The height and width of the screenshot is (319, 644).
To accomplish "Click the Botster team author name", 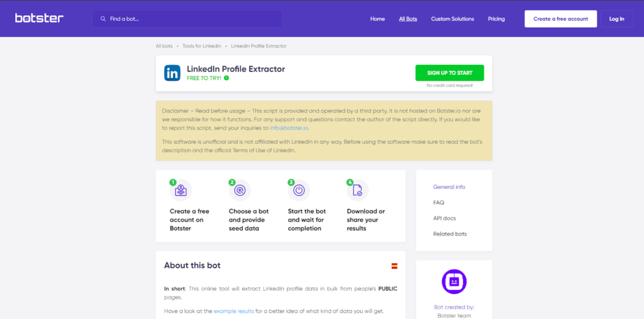I will (454, 316).
